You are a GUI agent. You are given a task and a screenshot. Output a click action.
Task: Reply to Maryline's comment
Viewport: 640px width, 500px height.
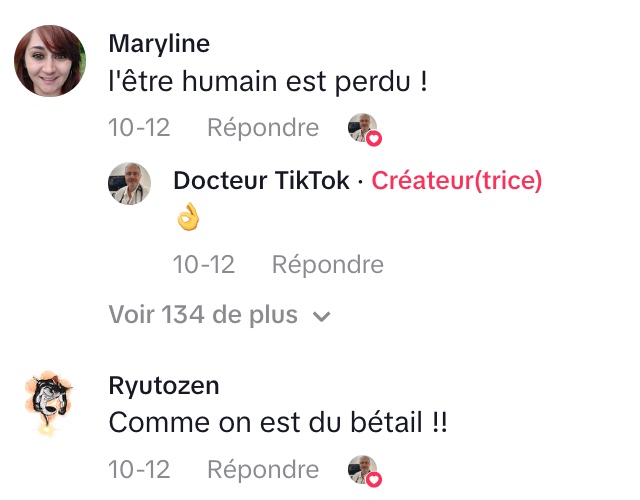pos(263,128)
